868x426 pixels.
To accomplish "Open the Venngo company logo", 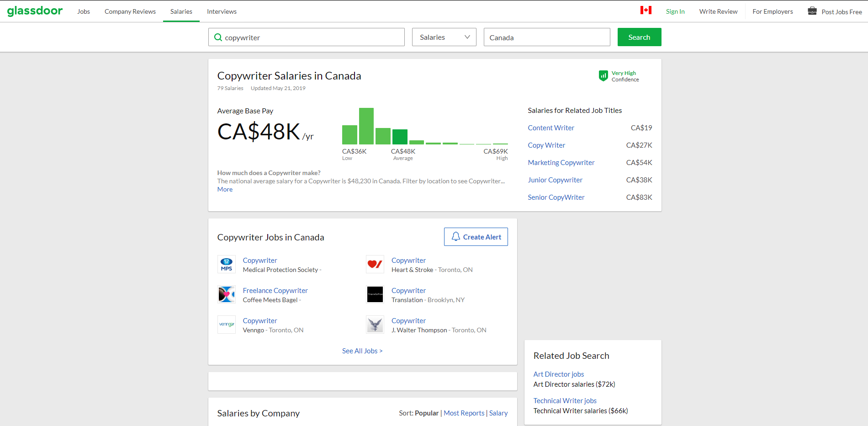I will 227,325.
